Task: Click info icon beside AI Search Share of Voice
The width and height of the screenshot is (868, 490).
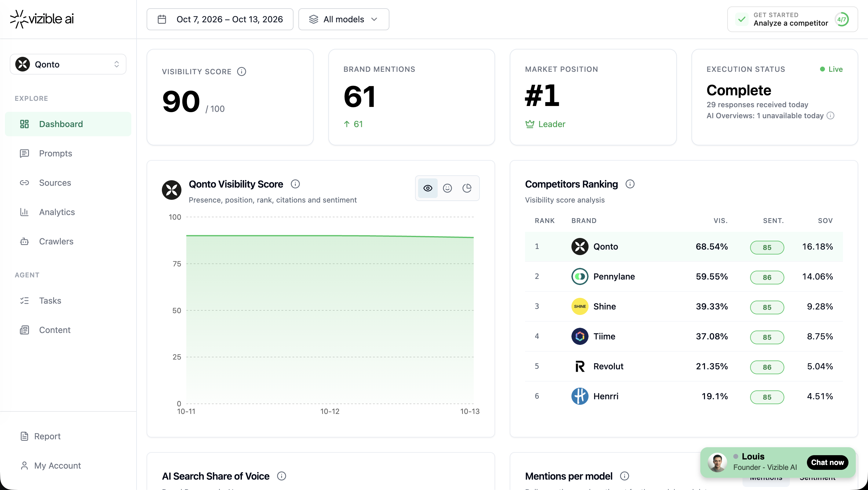Action: pos(281,476)
